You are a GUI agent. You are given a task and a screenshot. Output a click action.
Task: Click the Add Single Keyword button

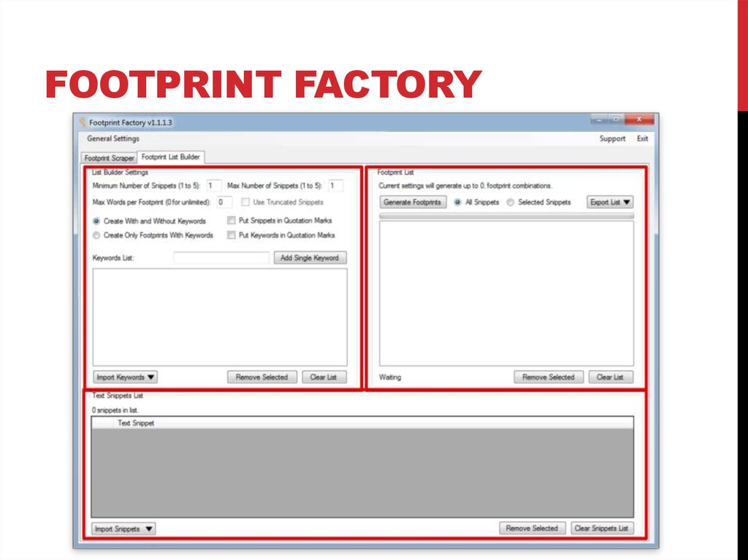click(x=310, y=258)
